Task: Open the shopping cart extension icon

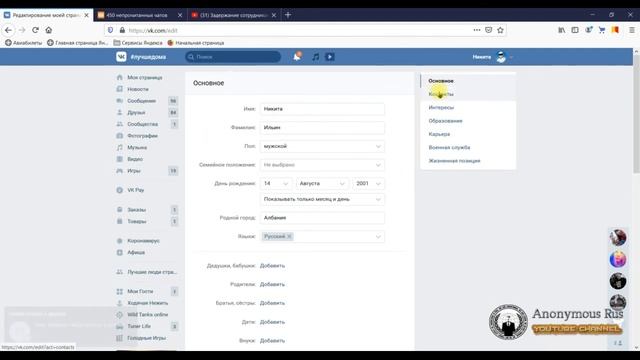Action: [602, 30]
